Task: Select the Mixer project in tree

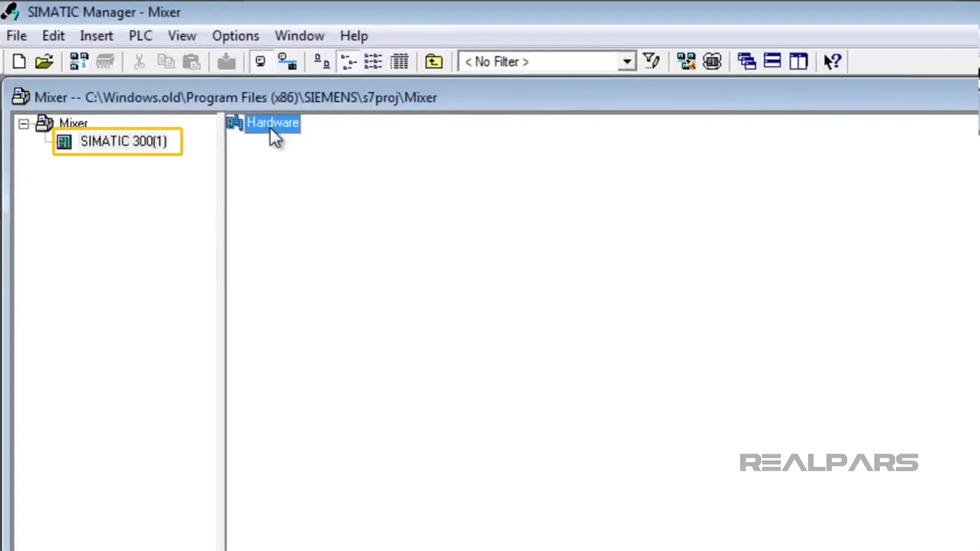Action: [x=73, y=123]
